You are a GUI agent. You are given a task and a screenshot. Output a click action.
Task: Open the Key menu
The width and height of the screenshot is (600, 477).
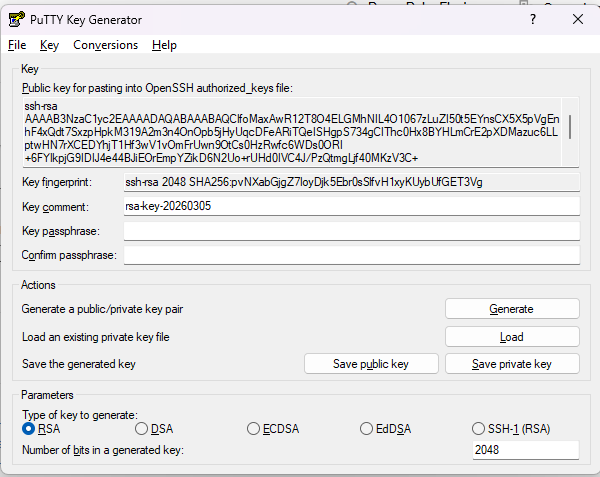click(x=50, y=45)
